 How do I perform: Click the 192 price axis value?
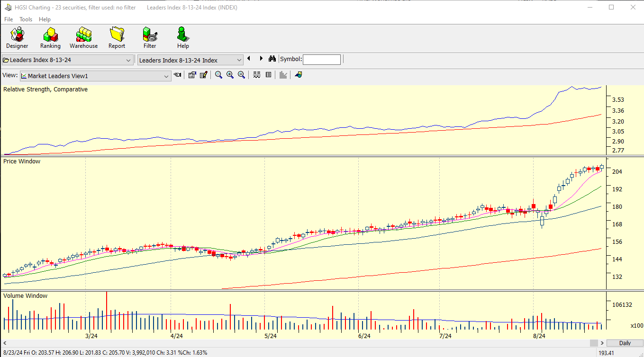tap(617, 189)
